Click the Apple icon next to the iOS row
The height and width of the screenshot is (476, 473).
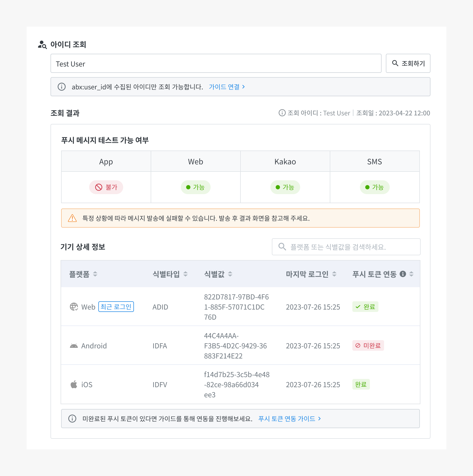point(74,384)
